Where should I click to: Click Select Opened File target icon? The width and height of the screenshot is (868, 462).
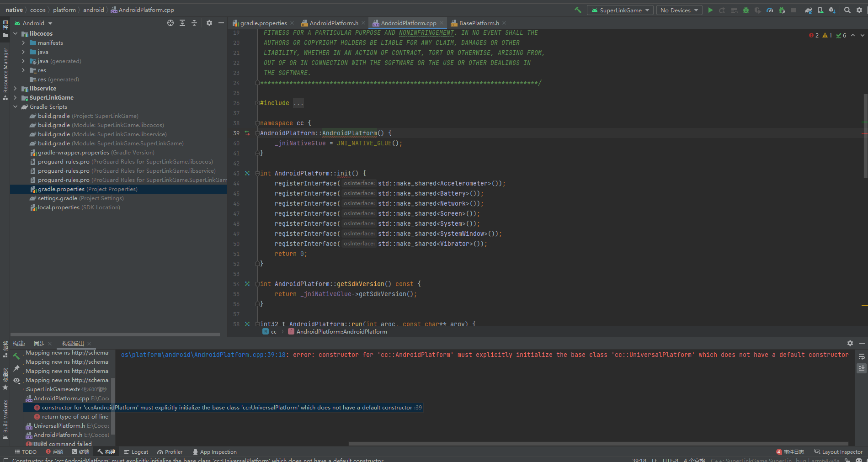[170, 23]
